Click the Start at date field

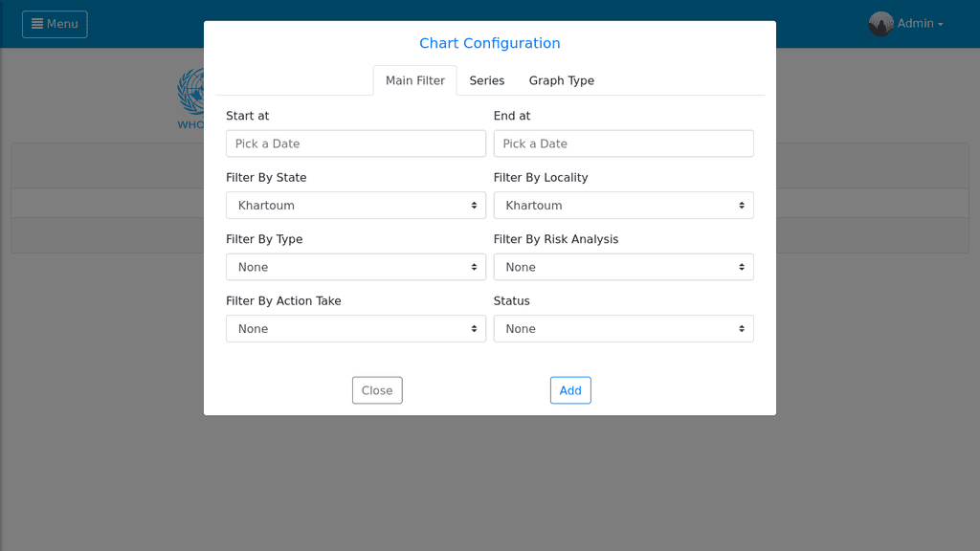pos(356,143)
